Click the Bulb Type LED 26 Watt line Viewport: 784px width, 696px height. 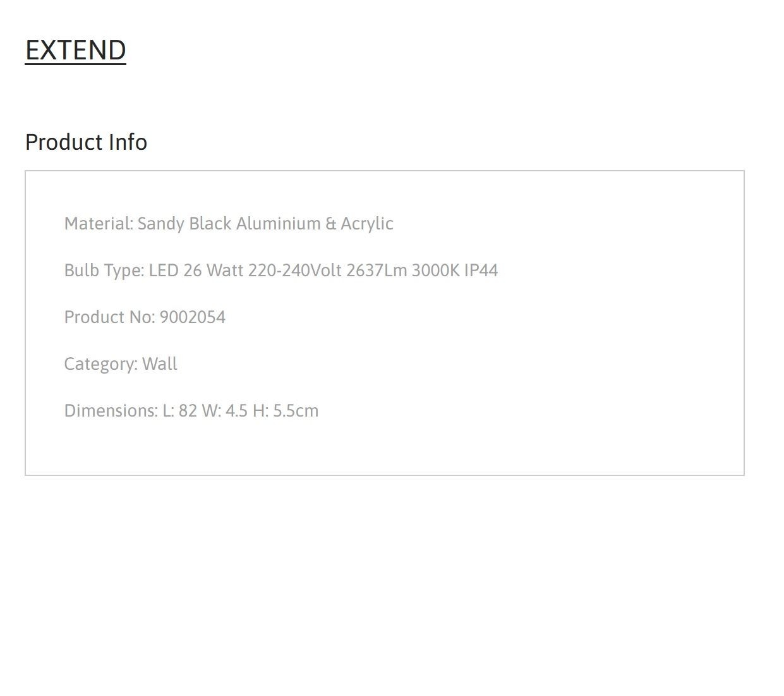281,271
